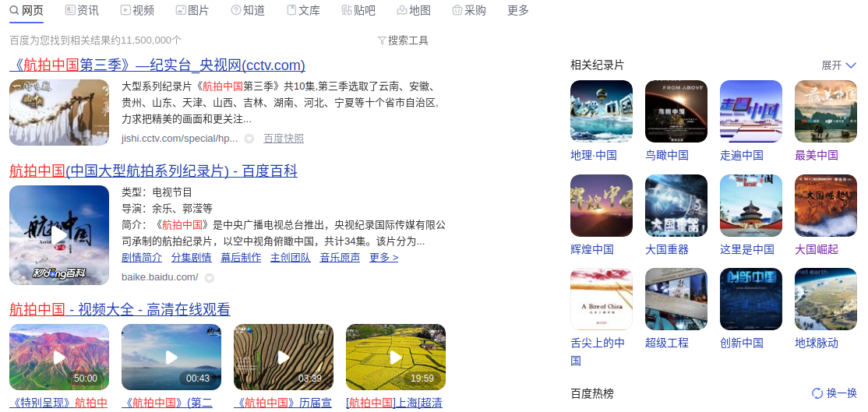
Task: Open 《航拍中国第三季》 cctv.com result link
Action: 157,65
